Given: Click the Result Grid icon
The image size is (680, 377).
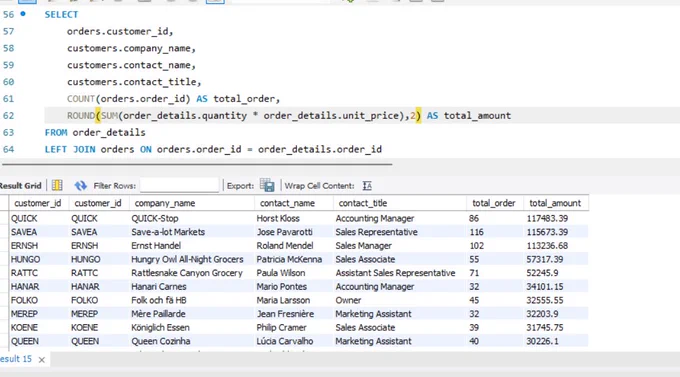Looking at the screenshot, I should point(57,185).
